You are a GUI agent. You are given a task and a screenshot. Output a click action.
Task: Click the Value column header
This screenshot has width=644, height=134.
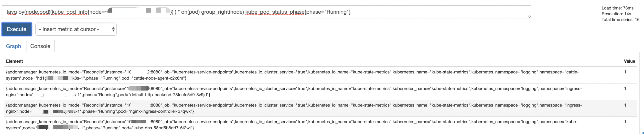629,61
